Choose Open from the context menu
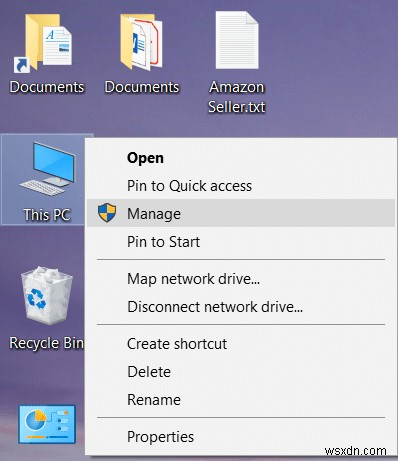This screenshot has width=398, height=461. tap(241, 158)
